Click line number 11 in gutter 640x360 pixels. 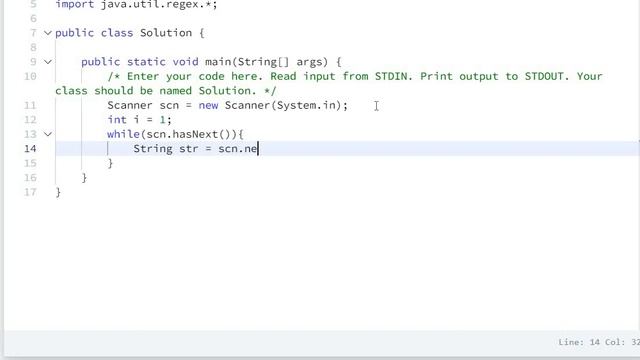[x=30, y=105]
